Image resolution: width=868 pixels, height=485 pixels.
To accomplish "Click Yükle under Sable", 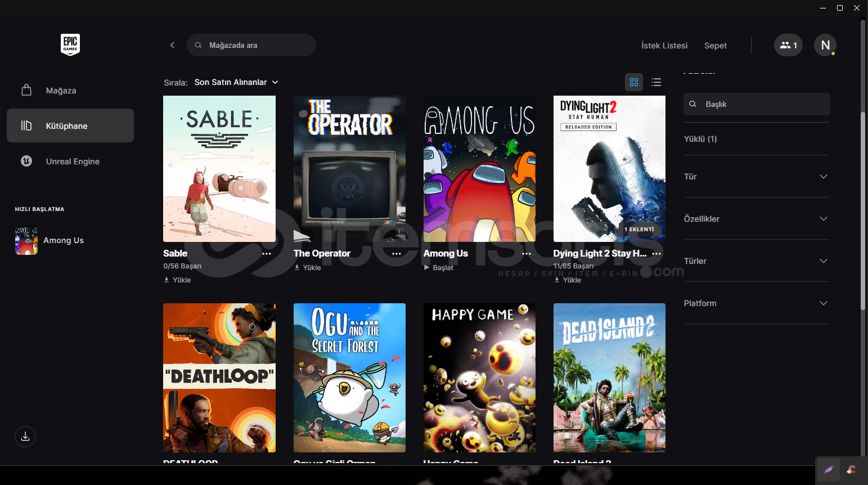I will 177,280.
